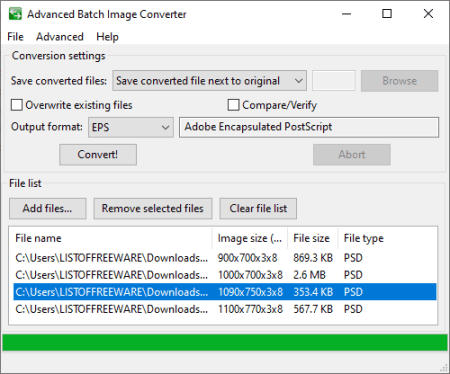Start conversion with the Convert! button
The width and height of the screenshot is (450, 374).
coord(98,155)
